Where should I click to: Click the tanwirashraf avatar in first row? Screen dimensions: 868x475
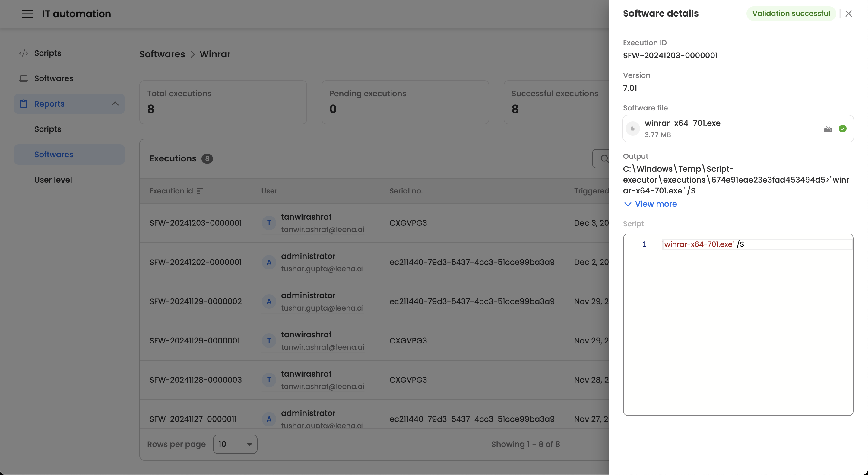(268, 223)
